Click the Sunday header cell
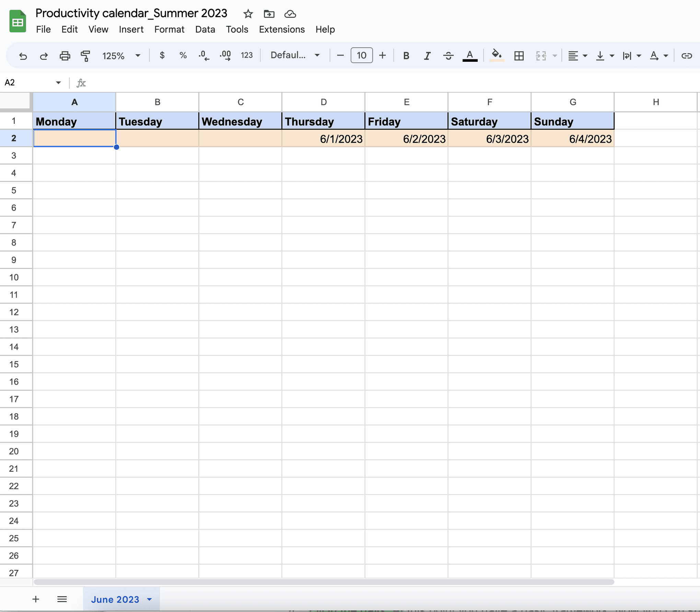The height and width of the screenshot is (612, 700). 573,121
